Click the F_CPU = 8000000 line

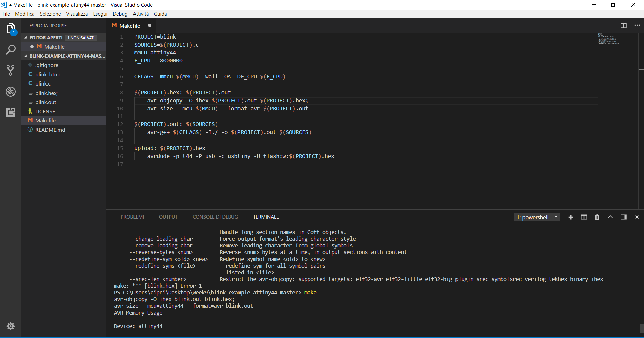158,60
